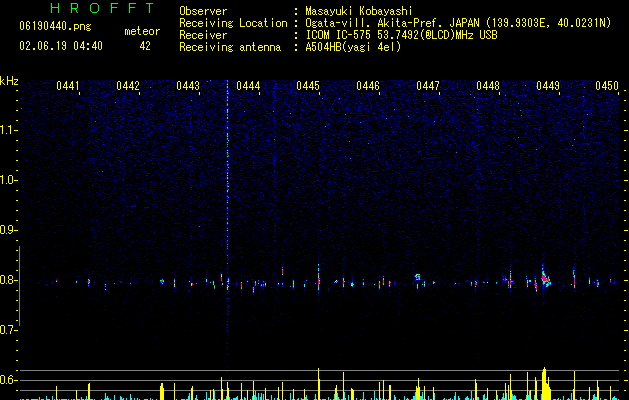Image resolution: width=629 pixels, height=400 pixels.
Task: Click ICOM IC-575 receiver description
Action: tap(401, 35)
